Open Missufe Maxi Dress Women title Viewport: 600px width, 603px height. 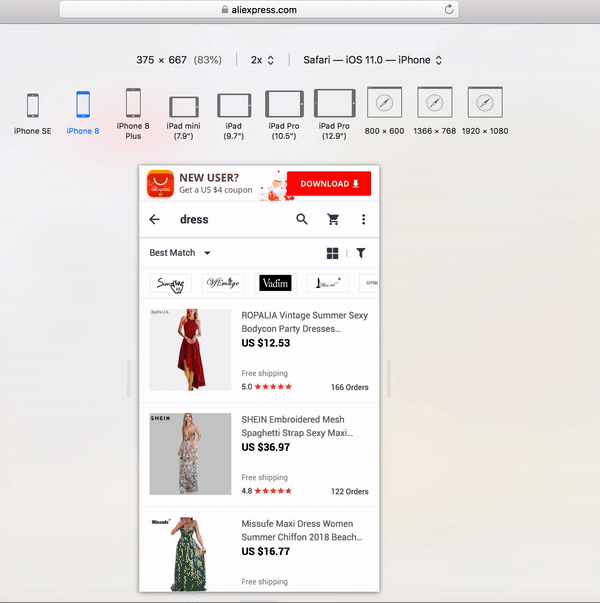302,530
